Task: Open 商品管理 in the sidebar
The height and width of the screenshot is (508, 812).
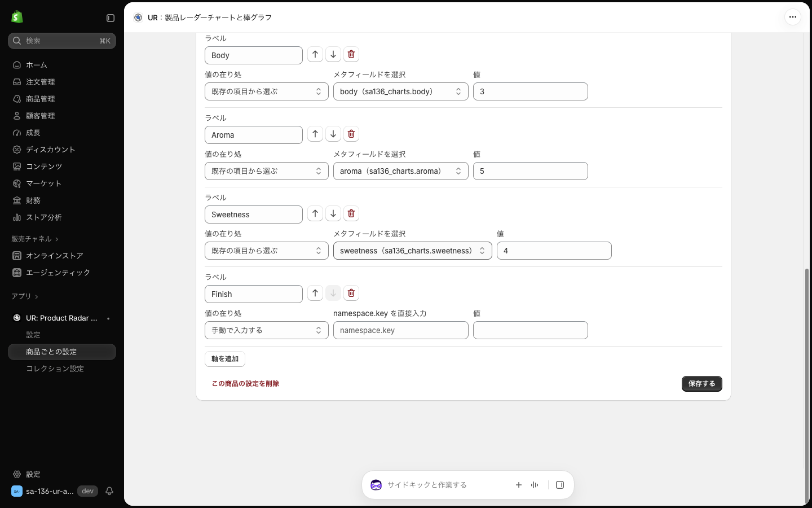Action: click(x=62, y=99)
